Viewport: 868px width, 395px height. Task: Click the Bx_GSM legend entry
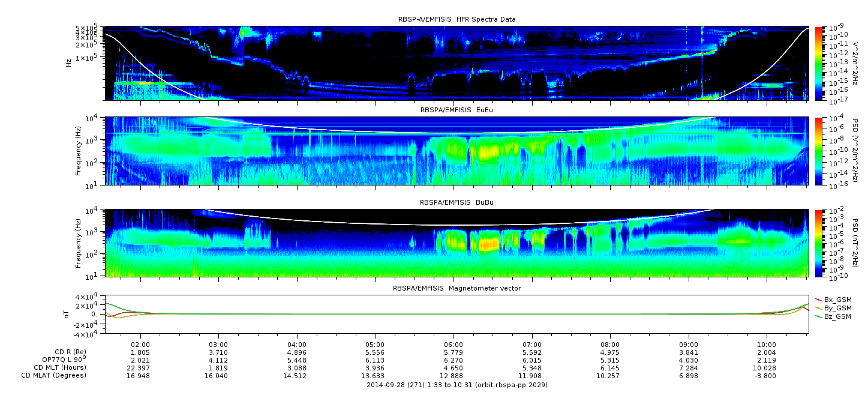837,300
